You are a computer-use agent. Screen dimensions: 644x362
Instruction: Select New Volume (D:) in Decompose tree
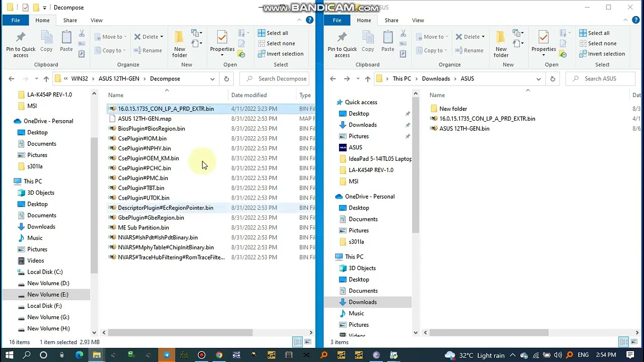click(48, 283)
